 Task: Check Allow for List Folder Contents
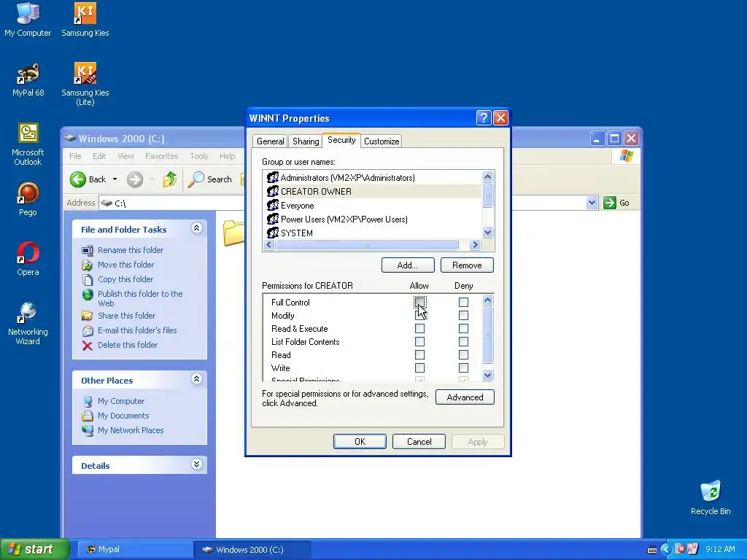click(419, 342)
